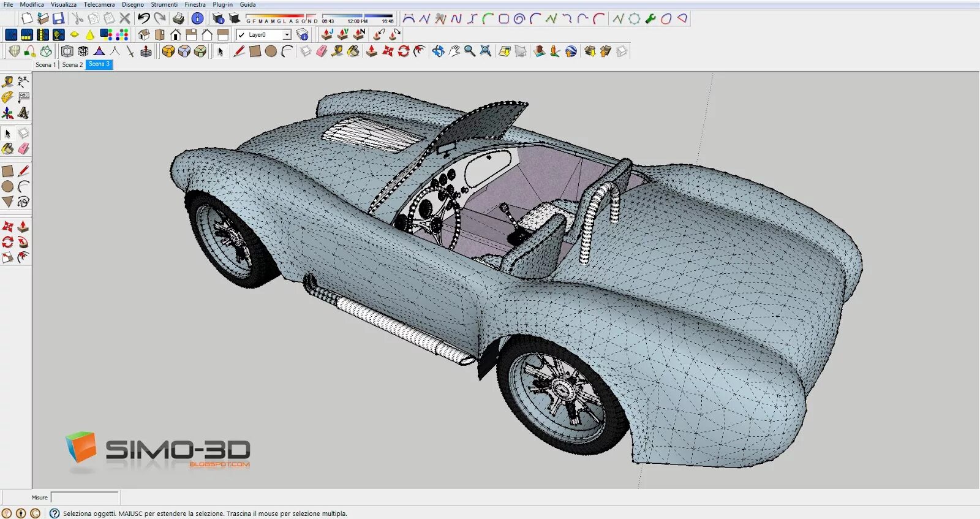The height and width of the screenshot is (519, 980).
Task: Click the shadow time-of-day slider
Action: [358, 17]
